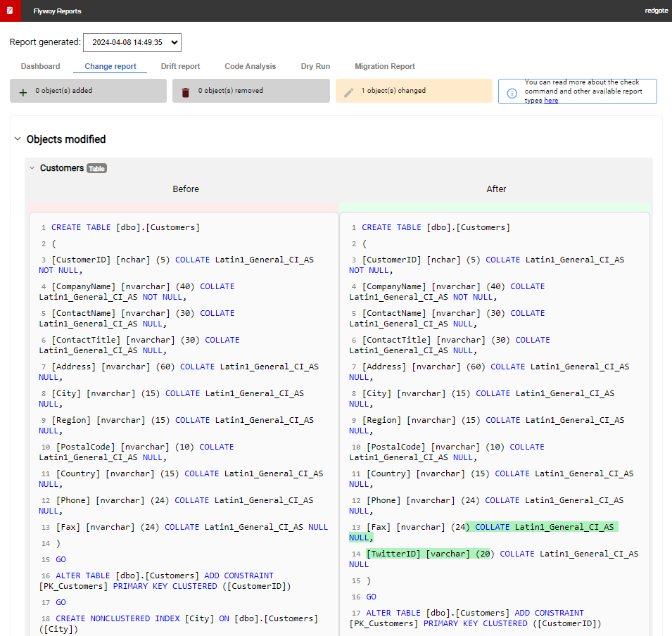Click the [Phone] line in Before pane
Image resolution: width=672 pixels, height=636 pixels.
[176, 506]
